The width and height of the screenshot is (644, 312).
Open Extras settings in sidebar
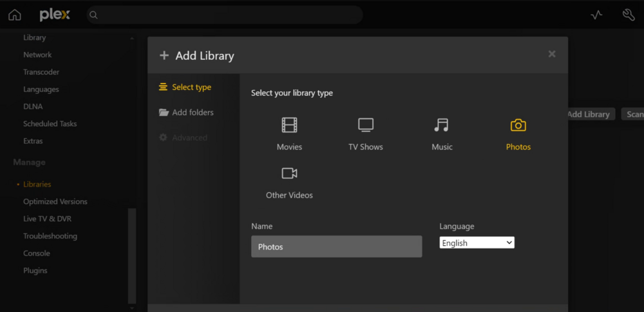click(x=33, y=141)
